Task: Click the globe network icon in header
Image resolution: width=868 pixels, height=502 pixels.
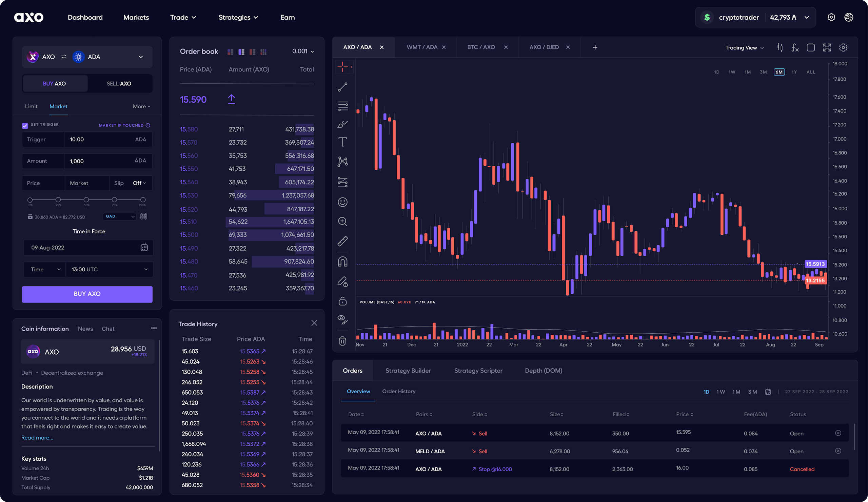Action: [849, 17]
